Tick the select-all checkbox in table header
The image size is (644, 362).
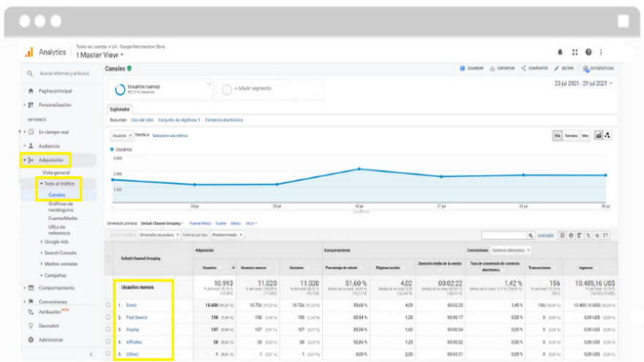tap(108, 259)
